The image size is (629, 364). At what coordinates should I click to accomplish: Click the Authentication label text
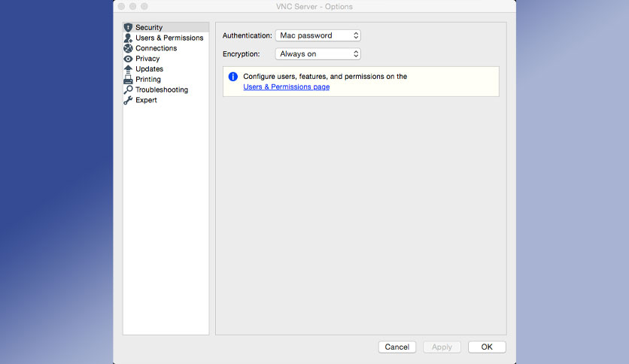point(247,35)
